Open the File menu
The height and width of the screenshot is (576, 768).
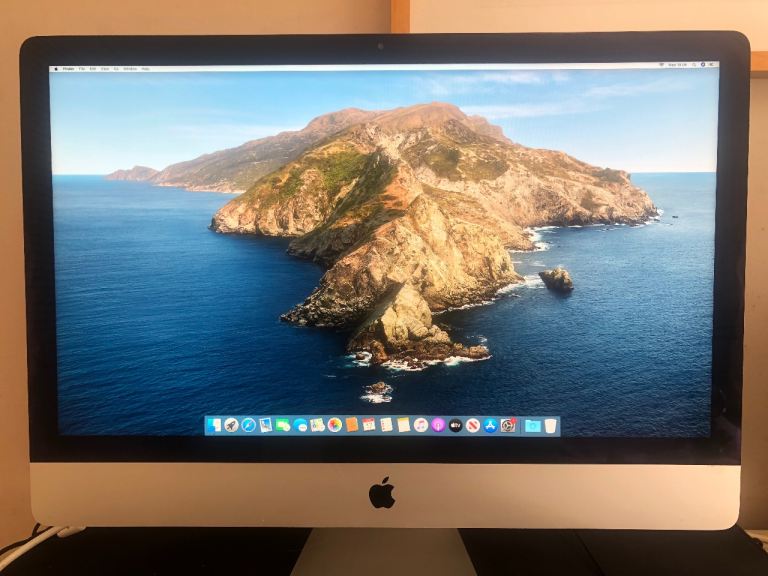pos(82,69)
